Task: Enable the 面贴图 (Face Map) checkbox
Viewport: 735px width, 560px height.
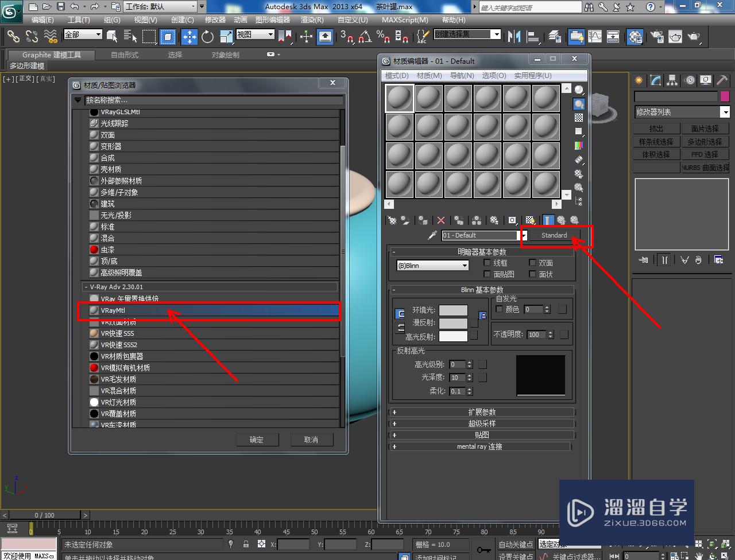Action: click(x=488, y=274)
